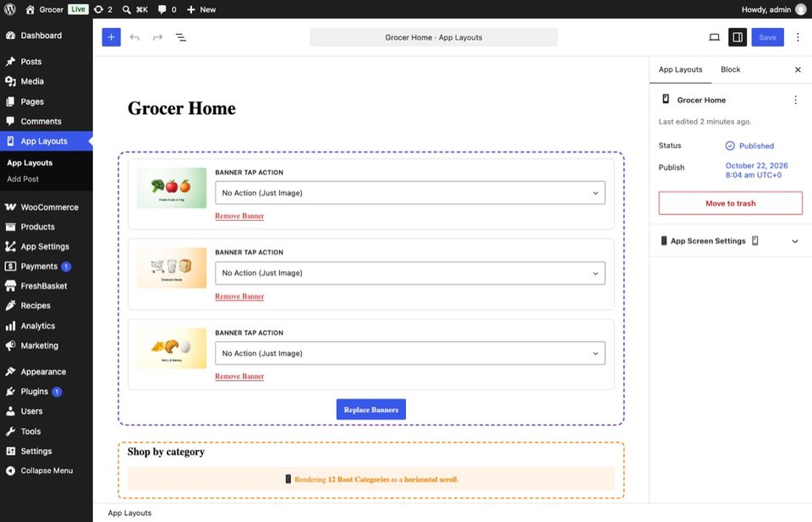Image resolution: width=812 pixels, height=522 pixels.
Task: Select the shopping cart banner thumbnail
Action: [x=172, y=267]
